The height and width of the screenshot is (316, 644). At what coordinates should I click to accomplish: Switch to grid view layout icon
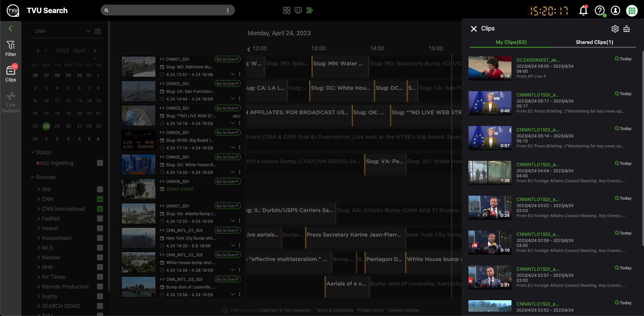pos(287,10)
